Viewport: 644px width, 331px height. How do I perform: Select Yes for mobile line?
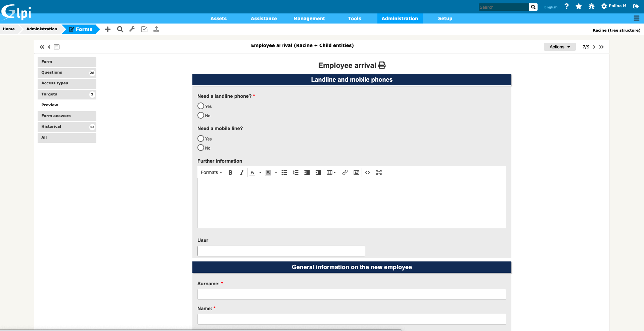coord(201,138)
